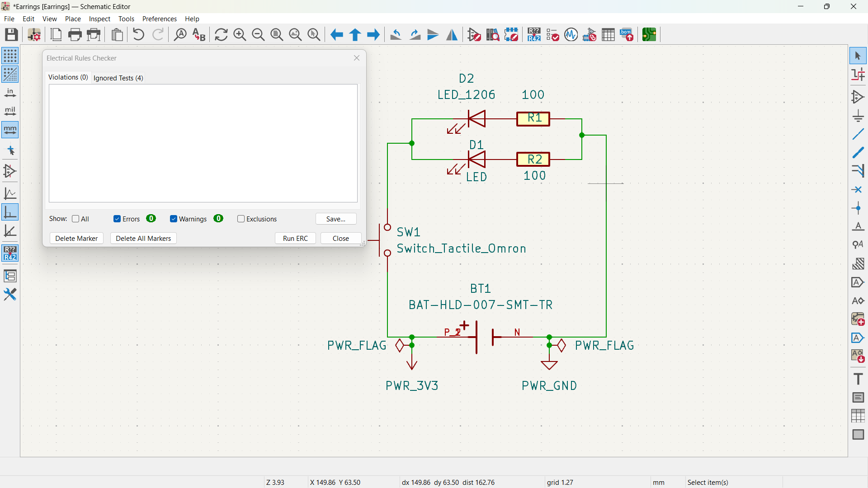
Task: Toggle grid overrides button
Action: [x=10, y=75]
